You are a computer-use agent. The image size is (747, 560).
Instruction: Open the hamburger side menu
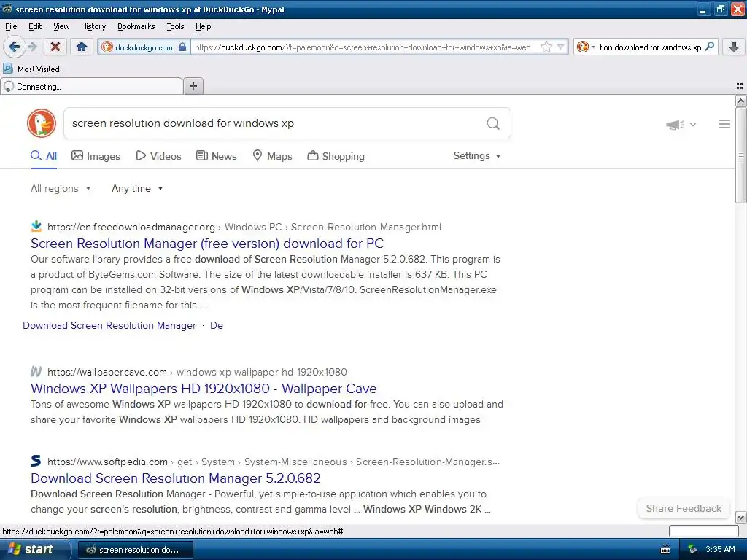click(724, 124)
